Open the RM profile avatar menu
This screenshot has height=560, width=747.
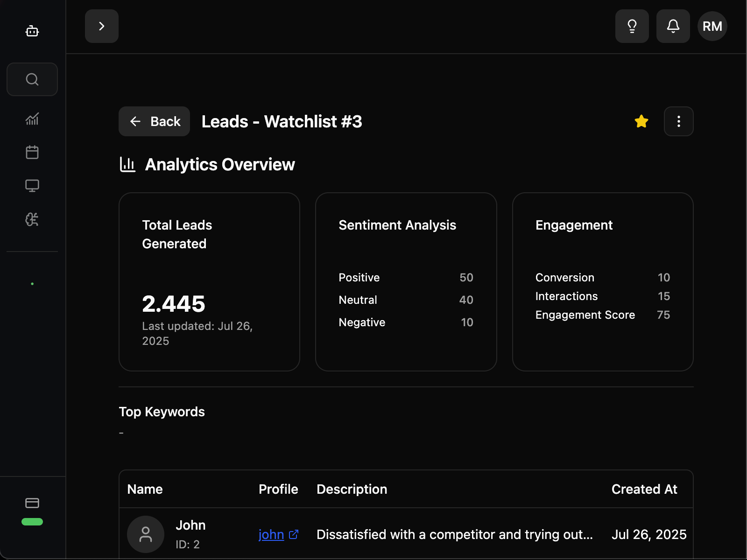pyautogui.click(x=712, y=26)
